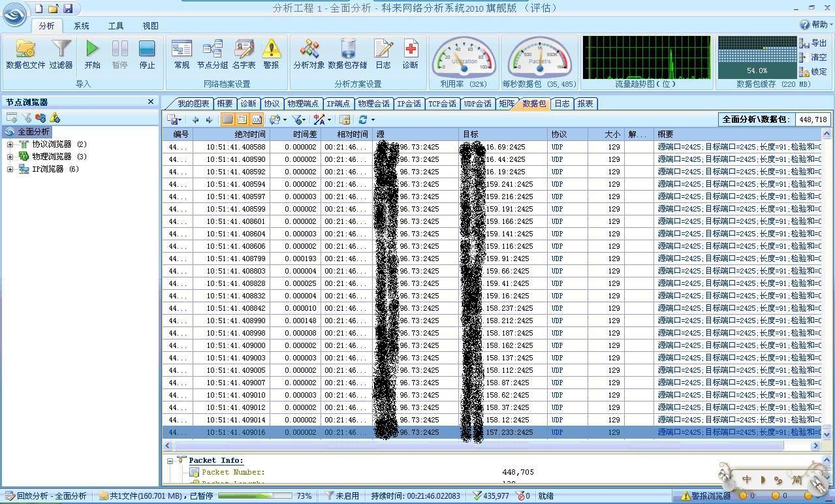Click the 导出 export button

tap(813, 43)
